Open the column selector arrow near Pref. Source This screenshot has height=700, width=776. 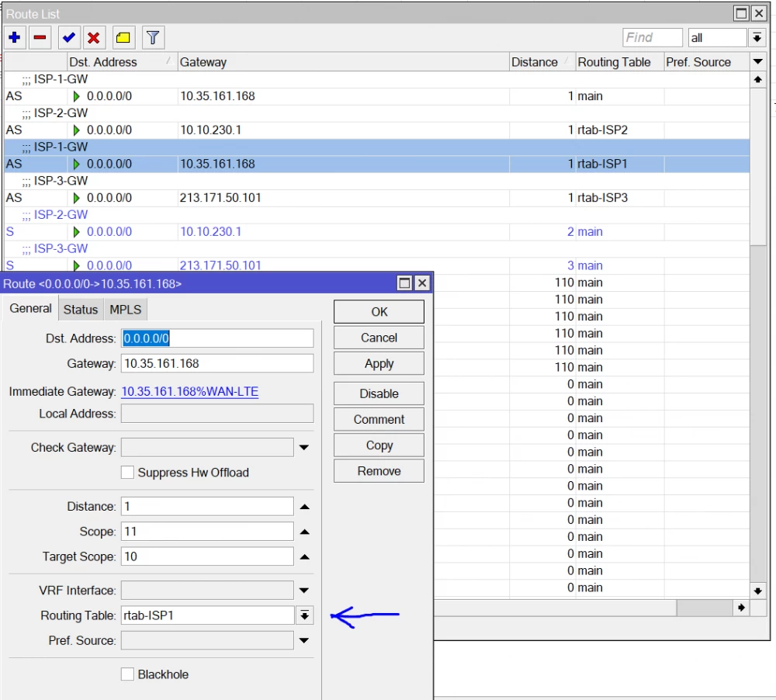758,61
